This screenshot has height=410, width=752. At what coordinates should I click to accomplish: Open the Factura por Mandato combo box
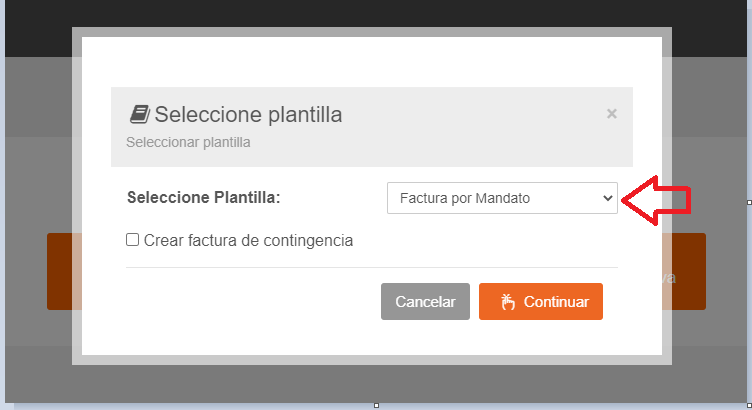click(502, 198)
